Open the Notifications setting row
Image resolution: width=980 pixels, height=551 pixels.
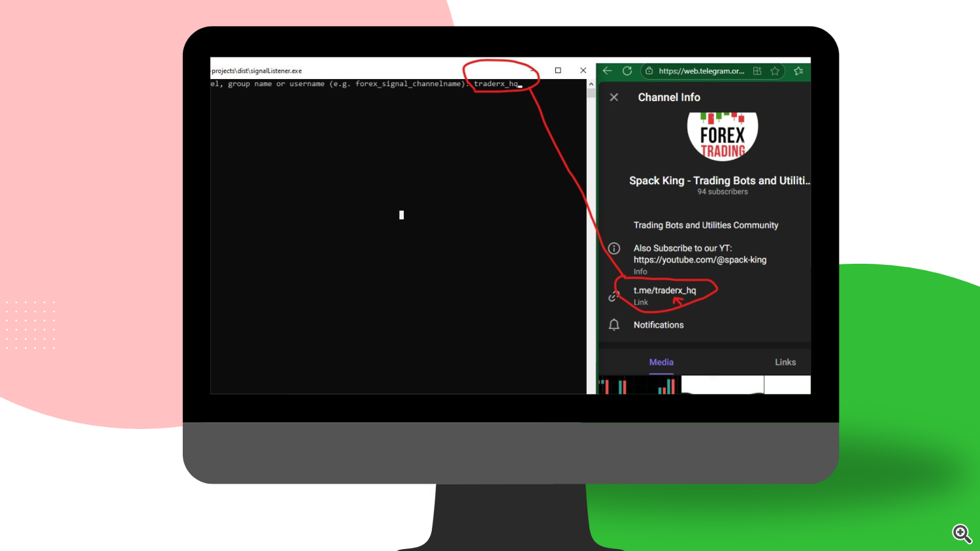(x=704, y=325)
